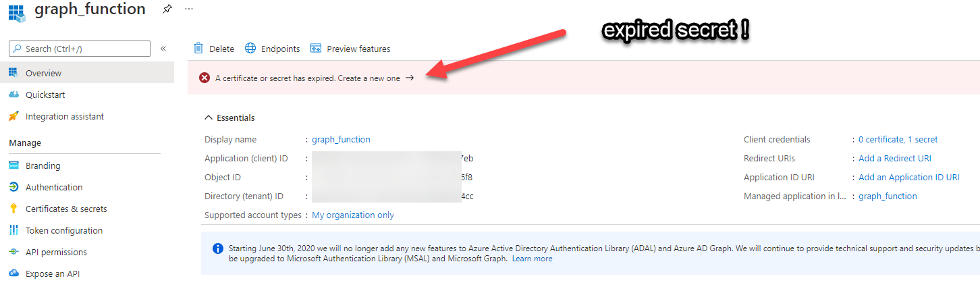Viewport: 980px width, 291px height.
Task: Pin the graph_function blade
Action: (x=167, y=9)
